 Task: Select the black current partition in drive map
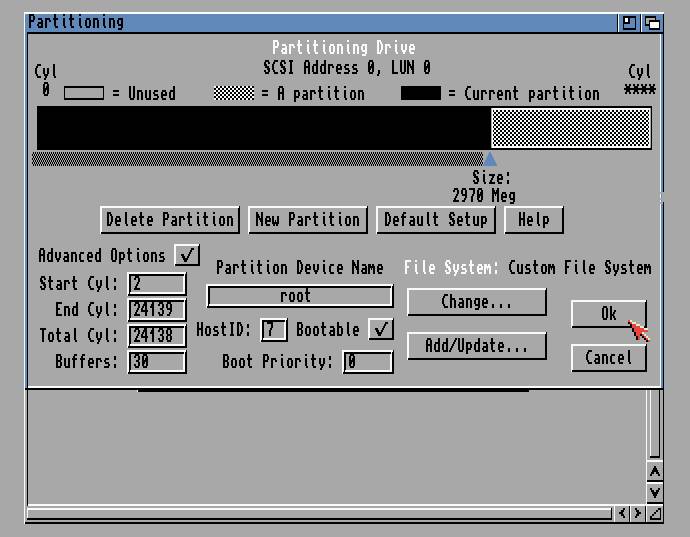(x=263, y=128)
